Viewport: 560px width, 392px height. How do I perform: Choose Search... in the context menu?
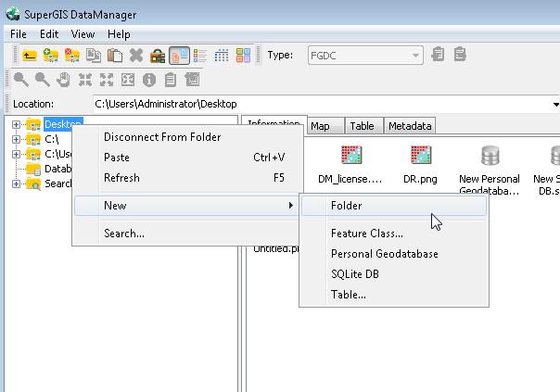coord(186,234)
